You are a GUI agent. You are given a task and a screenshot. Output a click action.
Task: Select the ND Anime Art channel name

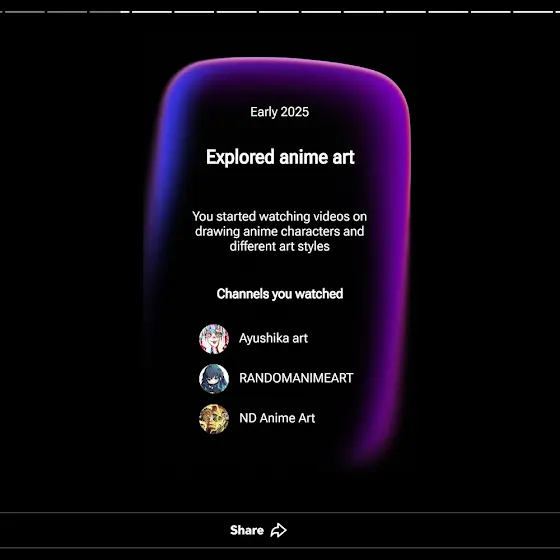click(x=277, y=418)
